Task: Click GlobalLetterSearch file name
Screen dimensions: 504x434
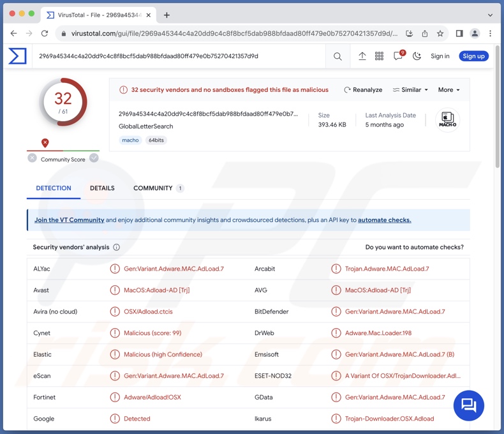Action: coord(146,126)
